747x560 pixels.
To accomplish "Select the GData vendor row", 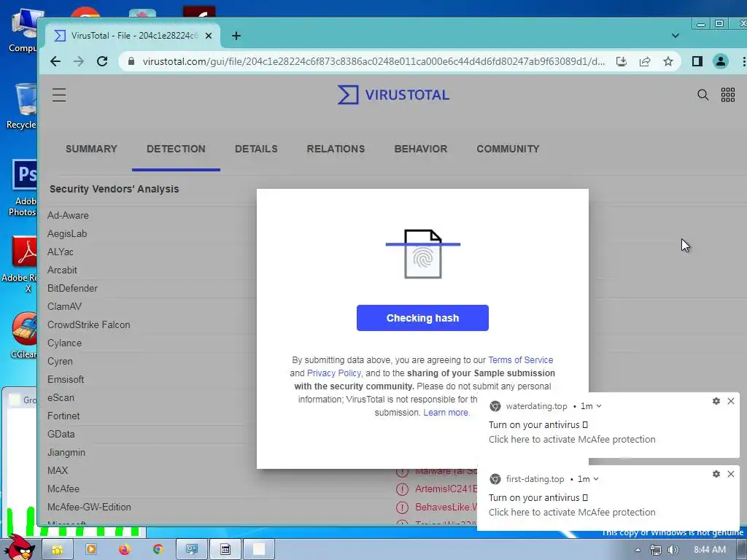I will click(61, 434).
